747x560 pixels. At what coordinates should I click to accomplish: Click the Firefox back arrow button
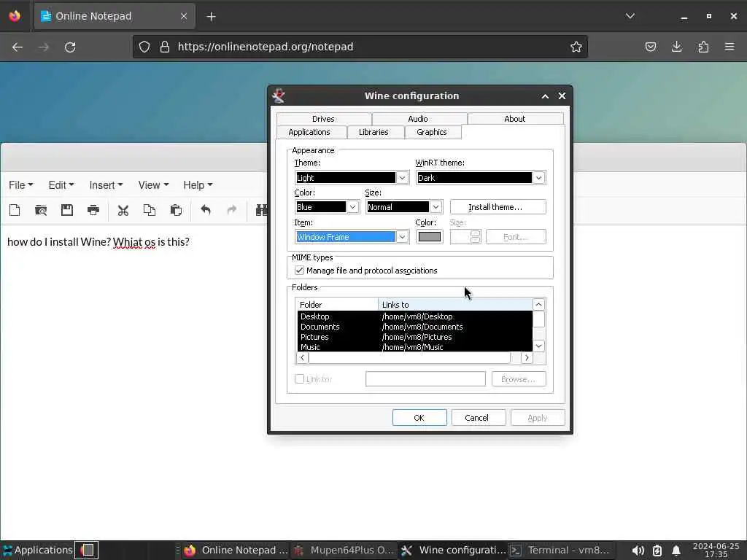18,47
